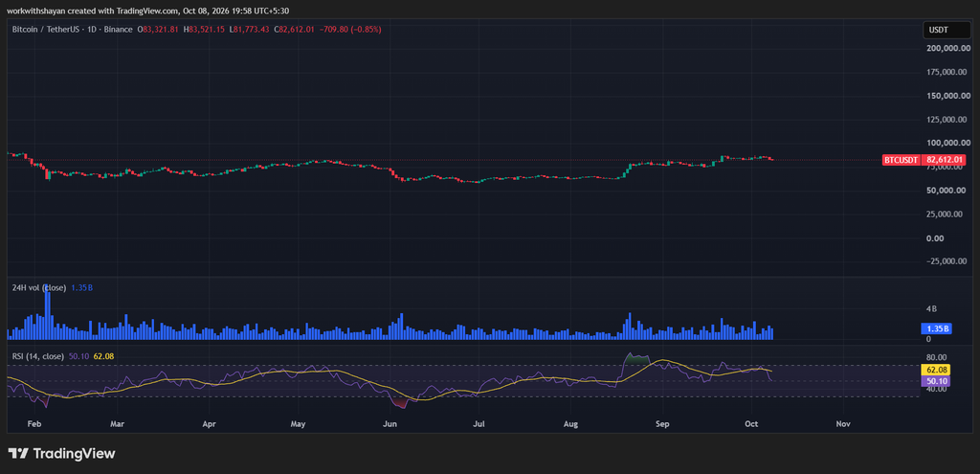Click the Sep date label on time axis

[662, 424]
